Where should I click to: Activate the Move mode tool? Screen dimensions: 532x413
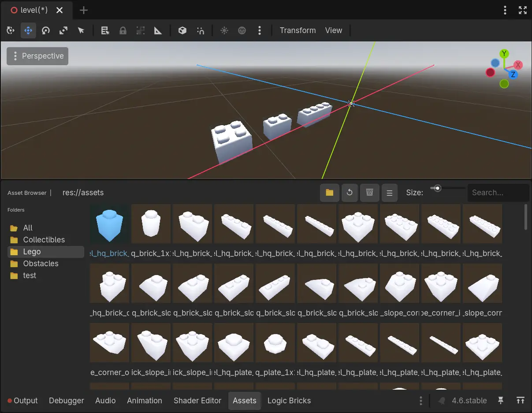(28, 30)
